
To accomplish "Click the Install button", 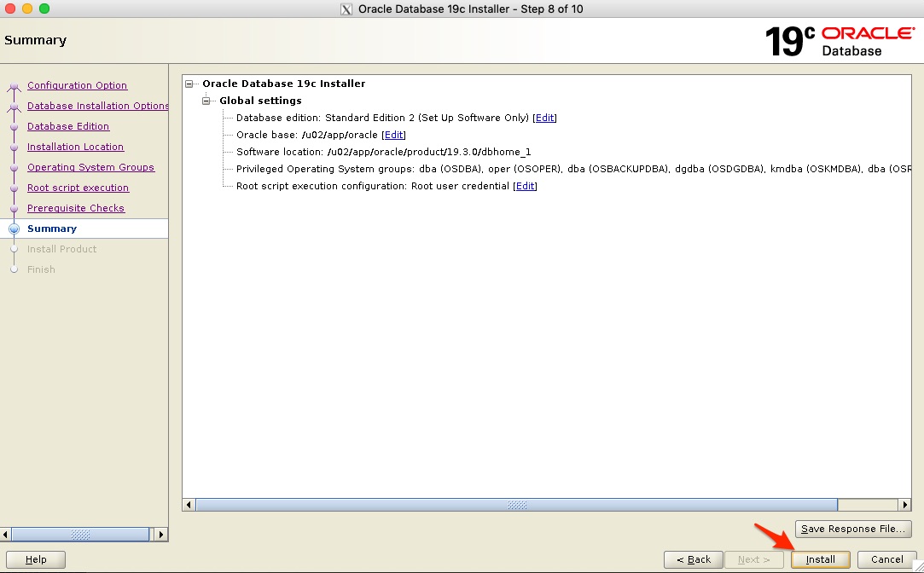I will coord(820,559).
